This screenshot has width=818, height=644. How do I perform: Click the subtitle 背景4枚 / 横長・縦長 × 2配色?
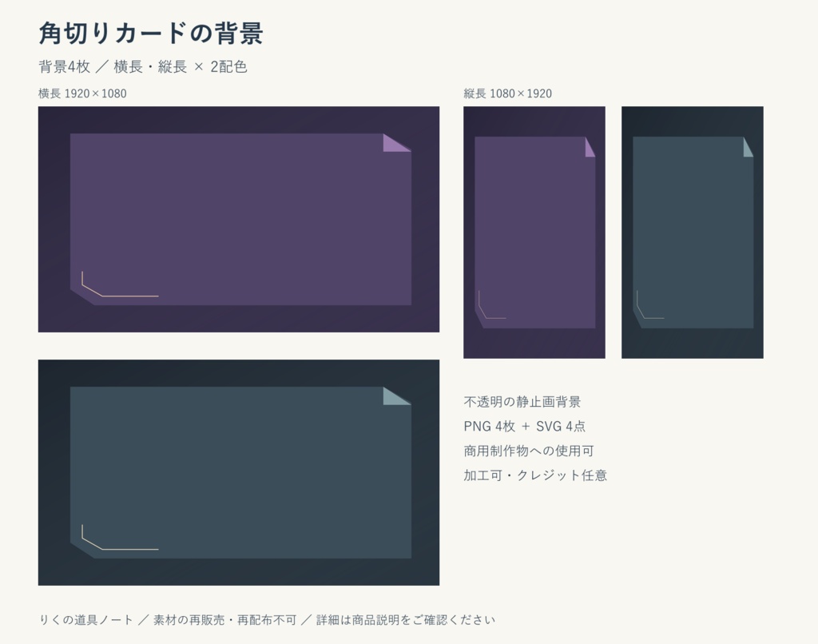(x=142, y=67)
